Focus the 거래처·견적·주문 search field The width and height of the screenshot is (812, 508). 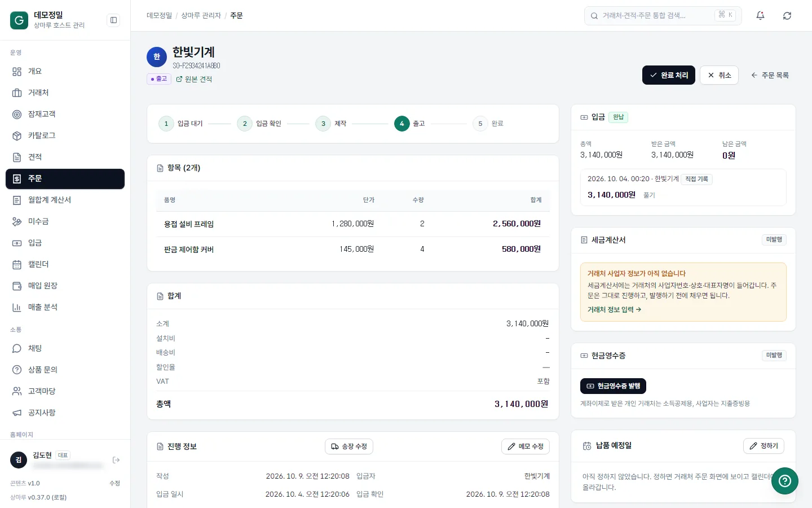pos(663,16)
